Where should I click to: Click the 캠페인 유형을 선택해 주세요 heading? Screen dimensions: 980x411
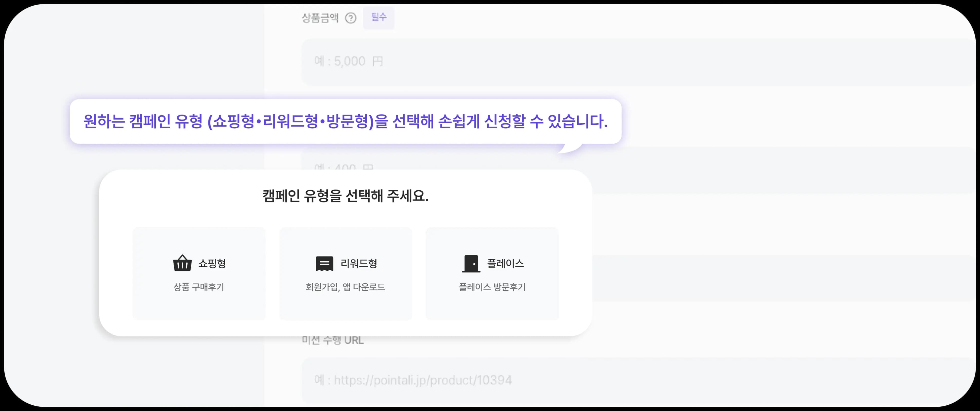pos(345,196)
